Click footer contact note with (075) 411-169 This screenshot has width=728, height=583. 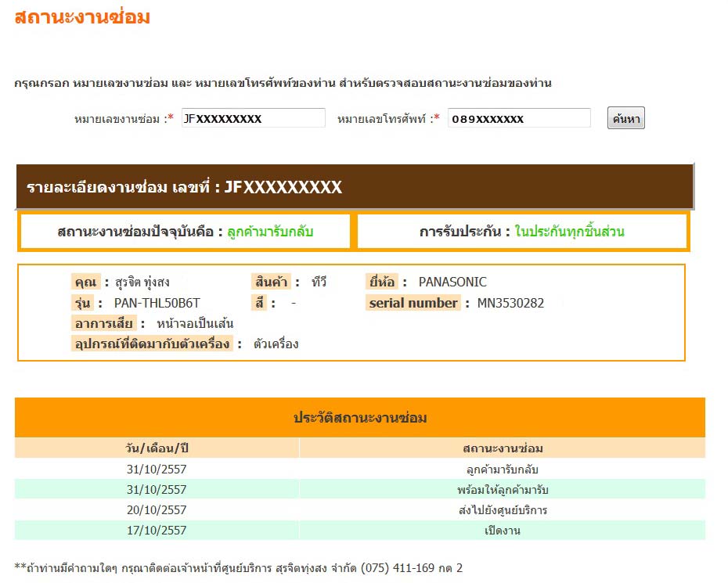click(x=239, y=567)
